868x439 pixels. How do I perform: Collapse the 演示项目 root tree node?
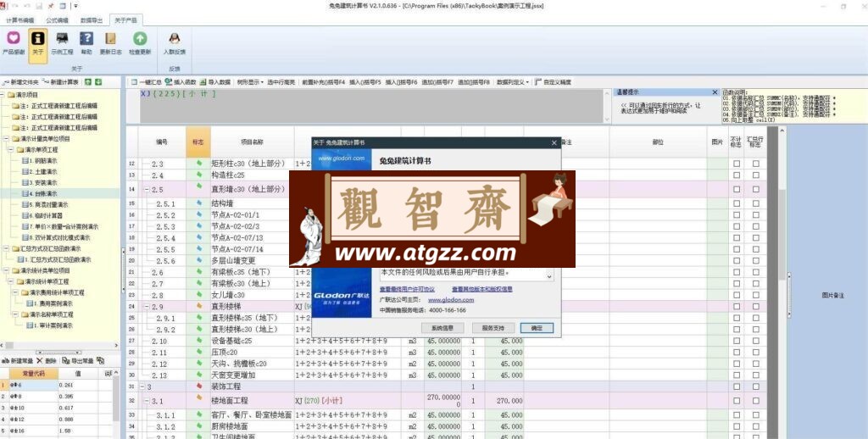coord(3,95)
